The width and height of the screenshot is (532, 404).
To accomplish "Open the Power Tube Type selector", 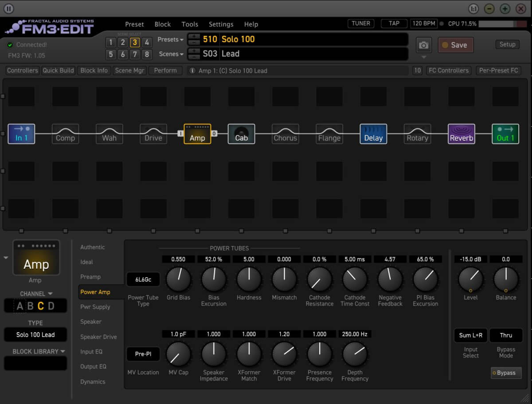I will point(143,280).
